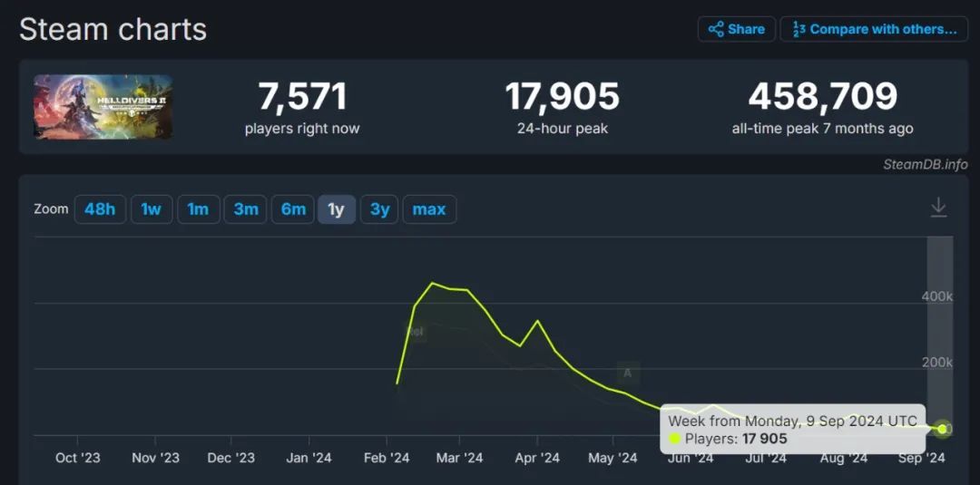The width and height of the screenshot is (980, 485).
Task: Click the 458,709 all-time peak value
Action: pos(822,97)
